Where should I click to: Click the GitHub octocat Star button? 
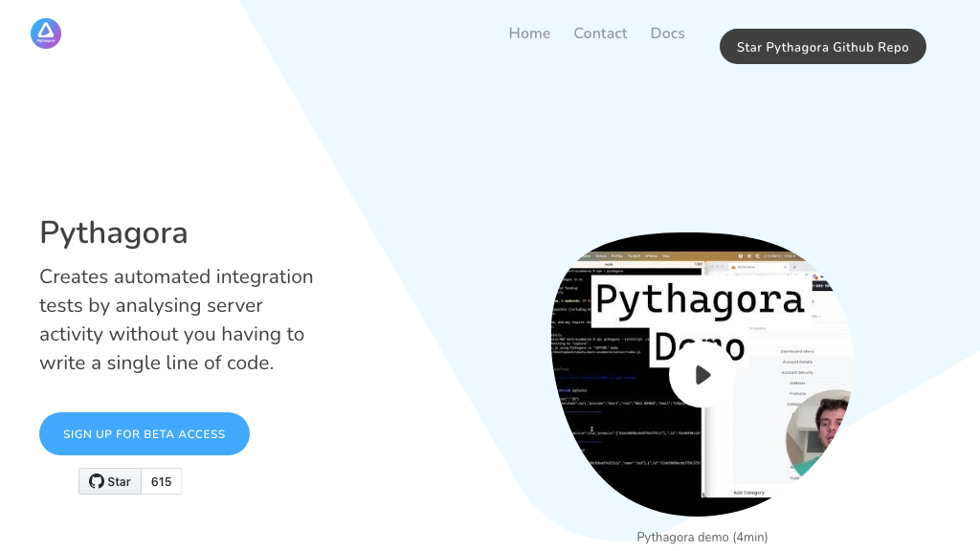[110, 481]
